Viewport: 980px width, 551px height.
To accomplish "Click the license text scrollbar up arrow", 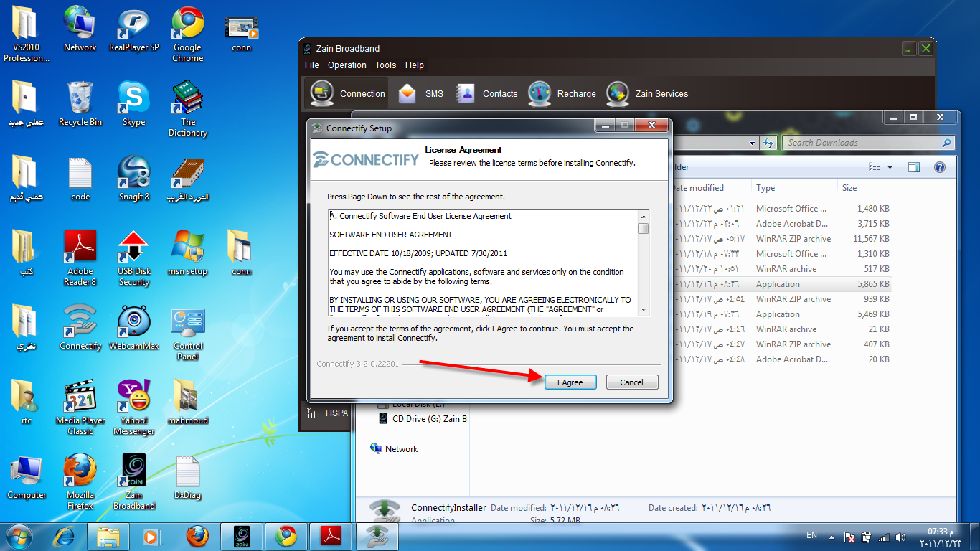I will (644, 216).
